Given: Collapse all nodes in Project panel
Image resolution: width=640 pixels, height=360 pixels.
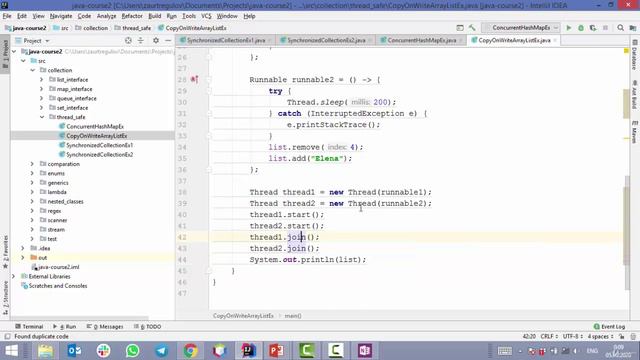Looking at the screenshot, I should pos(141,40).
